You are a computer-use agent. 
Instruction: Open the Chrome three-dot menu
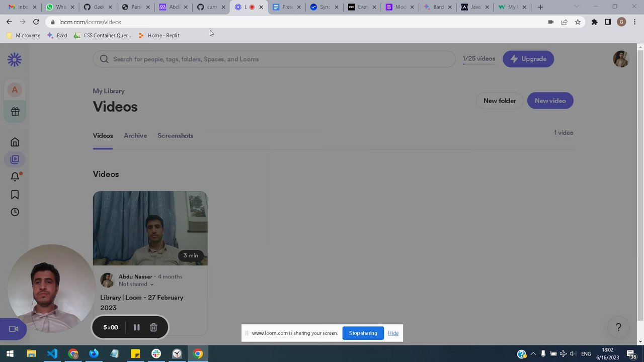pyautogui.click(x=635, y=22)
